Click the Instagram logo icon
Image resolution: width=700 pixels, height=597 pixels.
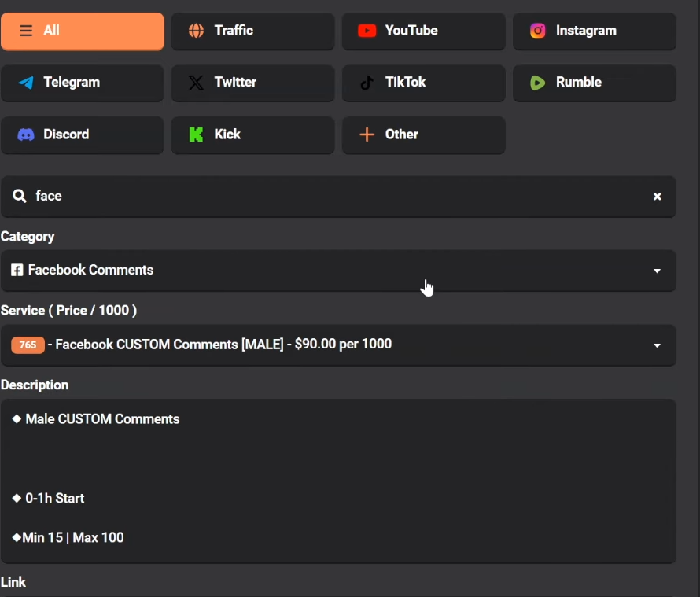pyautogui.click(x=537, y=31)
